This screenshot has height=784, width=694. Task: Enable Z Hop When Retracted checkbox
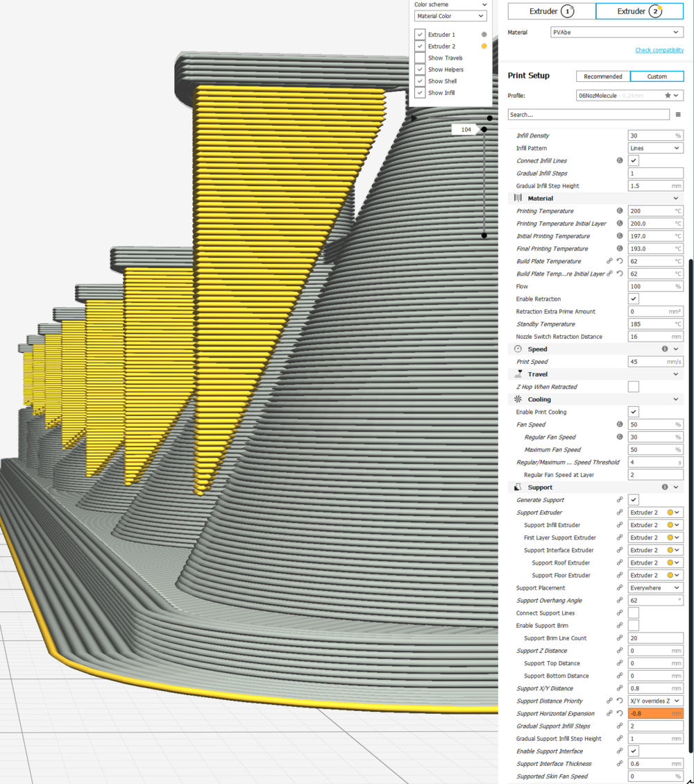point(634,387)
